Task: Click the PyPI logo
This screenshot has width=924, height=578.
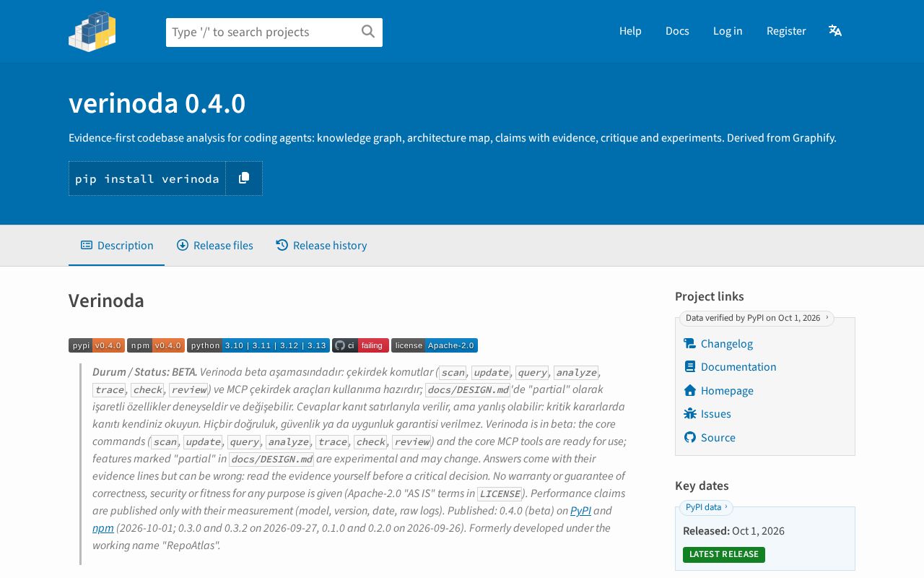Action: click(92, 31)
